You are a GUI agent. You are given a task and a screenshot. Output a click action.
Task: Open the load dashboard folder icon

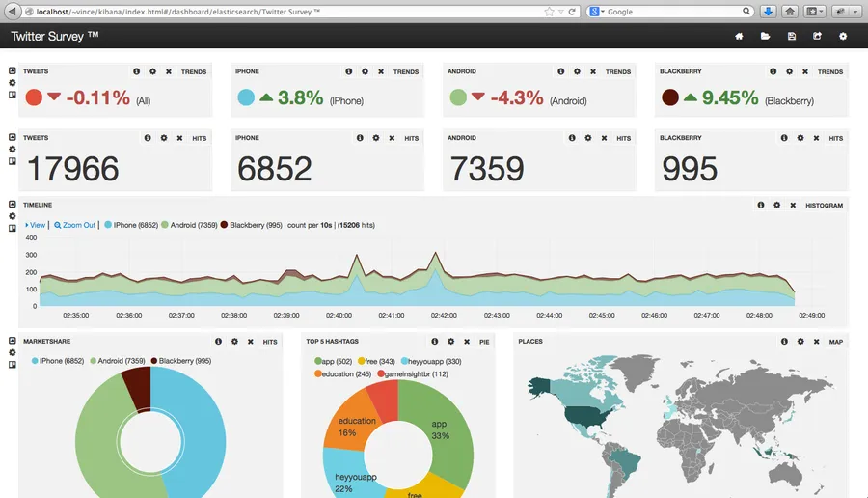tap(765, 36)
